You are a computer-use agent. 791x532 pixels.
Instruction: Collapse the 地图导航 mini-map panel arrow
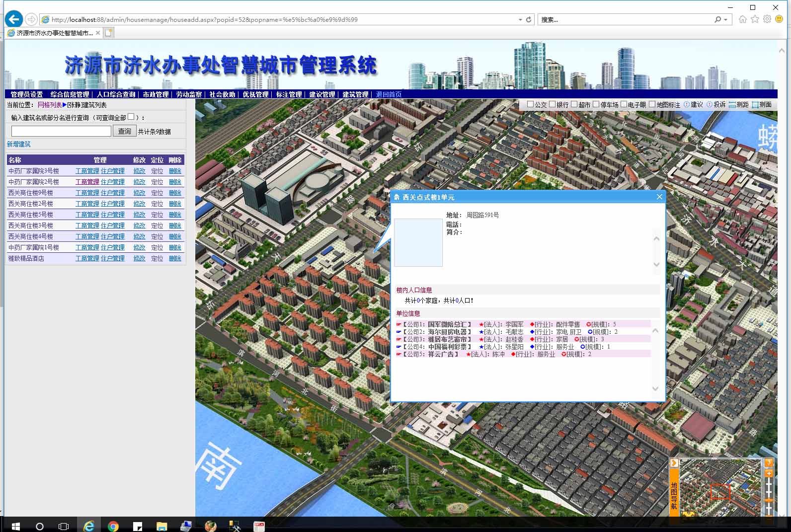tap(674, 463)
